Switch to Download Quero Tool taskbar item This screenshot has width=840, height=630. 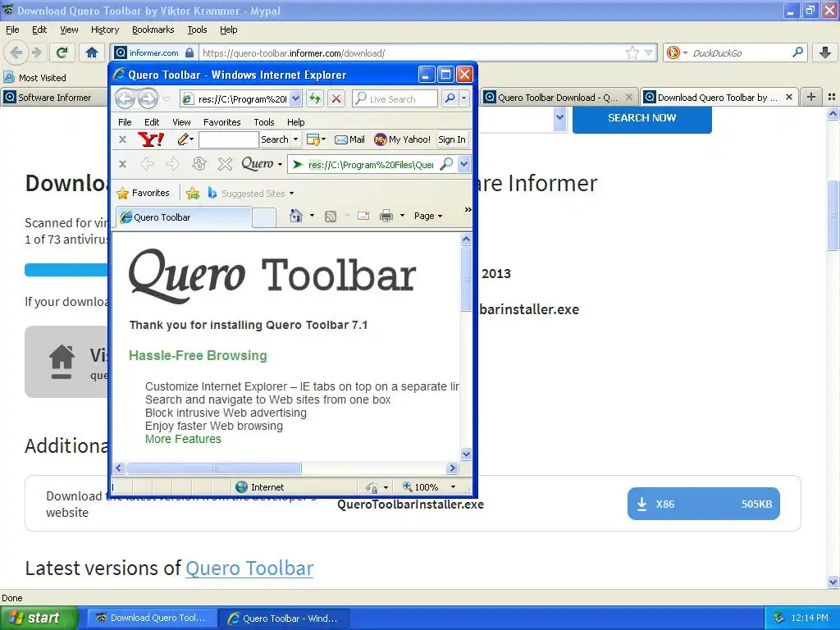[151, 618]
